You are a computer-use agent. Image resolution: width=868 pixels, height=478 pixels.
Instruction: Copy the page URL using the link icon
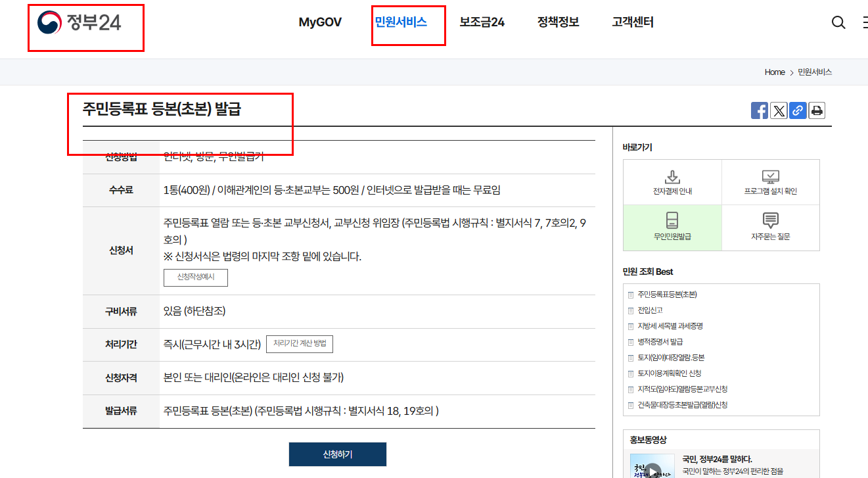798,110
